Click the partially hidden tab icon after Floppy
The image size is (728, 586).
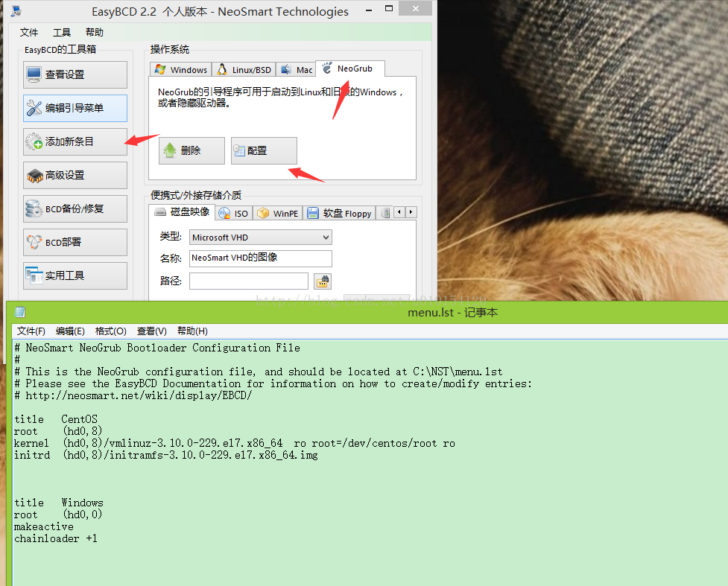click(x=385, y=213)
